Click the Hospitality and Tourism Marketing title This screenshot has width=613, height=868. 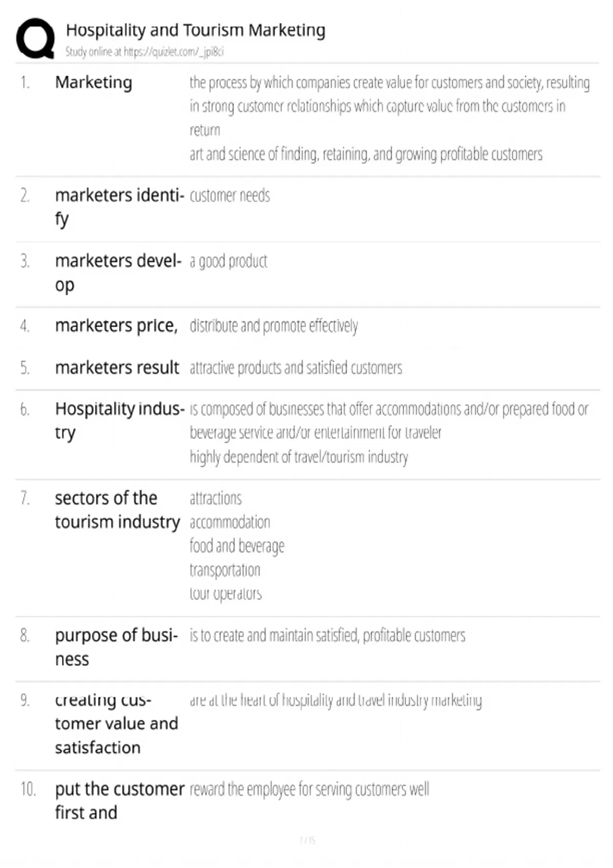(196, 30)
